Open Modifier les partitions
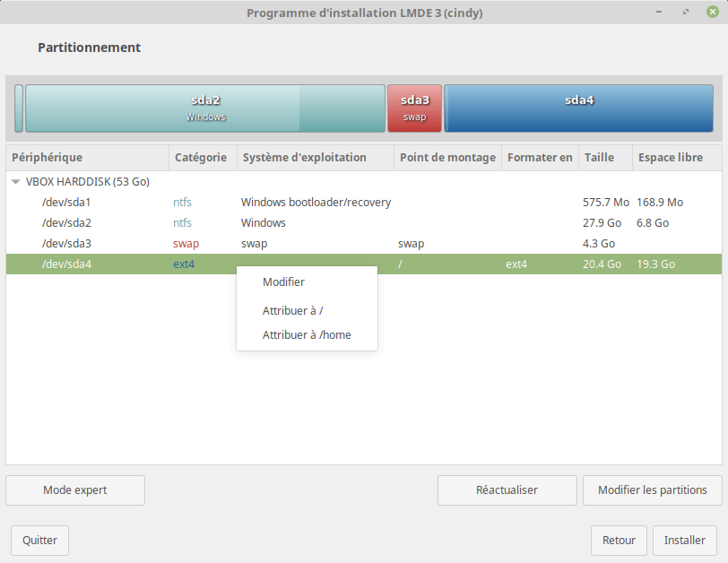 (x=652, y=490)
